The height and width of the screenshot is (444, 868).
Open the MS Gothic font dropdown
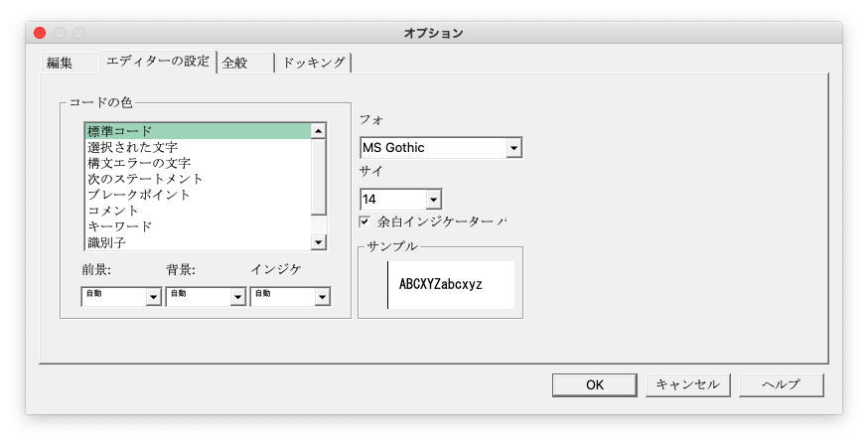(x=513, y=148)
